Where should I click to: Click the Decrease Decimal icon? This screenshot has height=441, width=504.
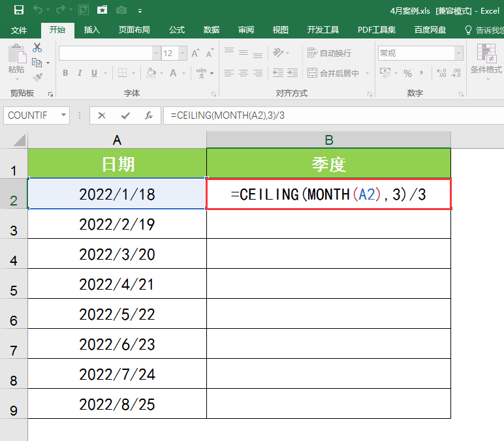click(x=456, y=73)
